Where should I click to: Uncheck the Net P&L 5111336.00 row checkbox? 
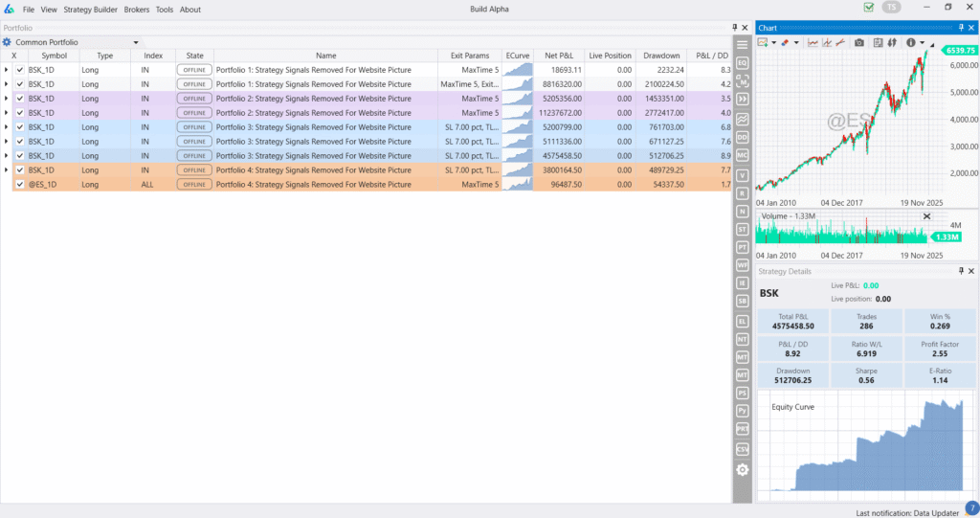(x=20, y=142)
